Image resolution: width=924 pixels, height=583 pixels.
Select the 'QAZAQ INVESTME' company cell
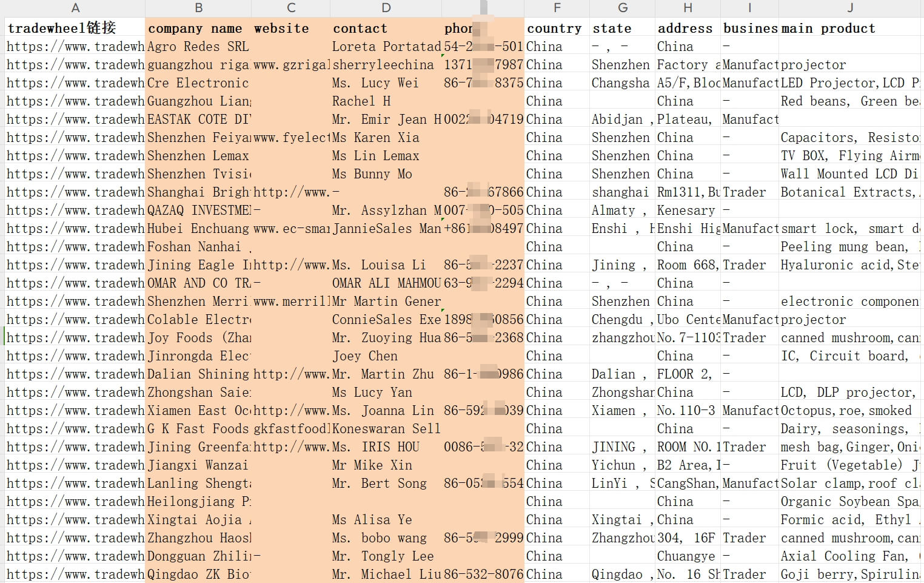point(198,210)
